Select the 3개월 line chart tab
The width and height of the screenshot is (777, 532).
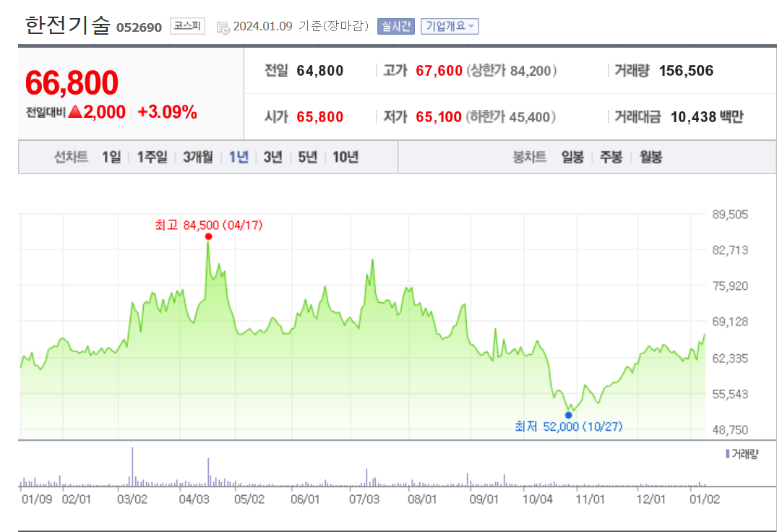tap(198, 157)
